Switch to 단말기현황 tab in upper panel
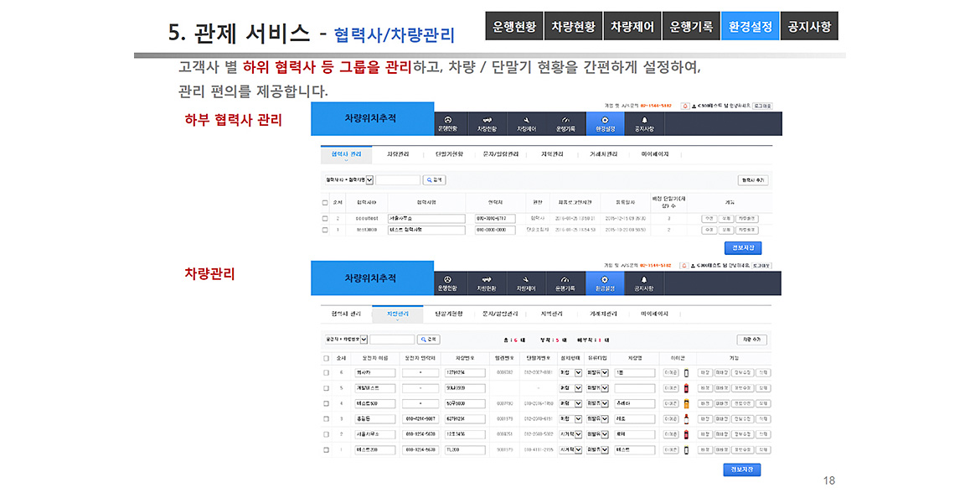The image size is (980, 493). (x=449, y=154)
